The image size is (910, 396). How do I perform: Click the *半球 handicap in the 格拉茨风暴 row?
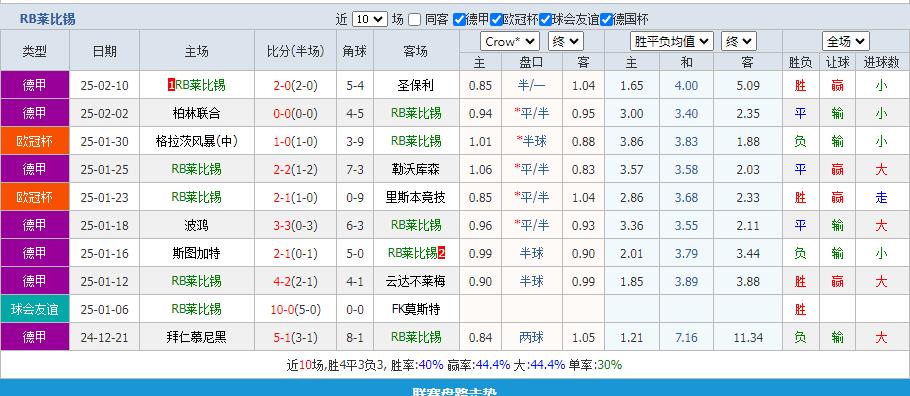pos(532,141)
